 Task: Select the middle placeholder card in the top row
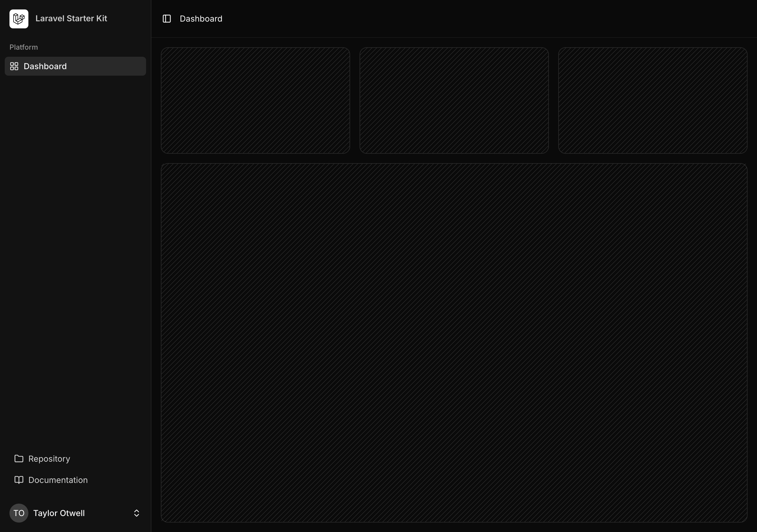[x=454, y=100]
